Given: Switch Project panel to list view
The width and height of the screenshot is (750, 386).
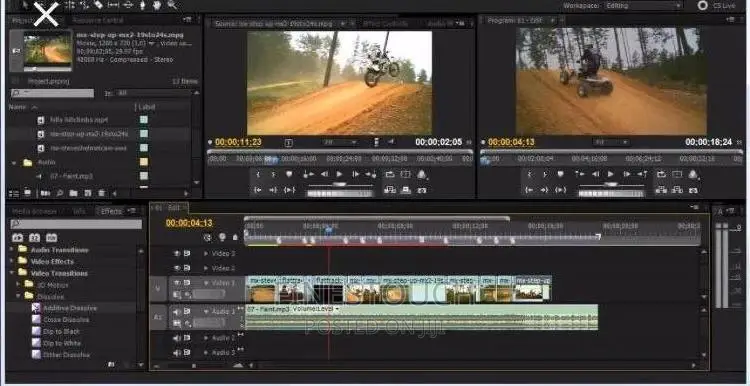Looking at the screenshot, I should click(x=14, y=193).
